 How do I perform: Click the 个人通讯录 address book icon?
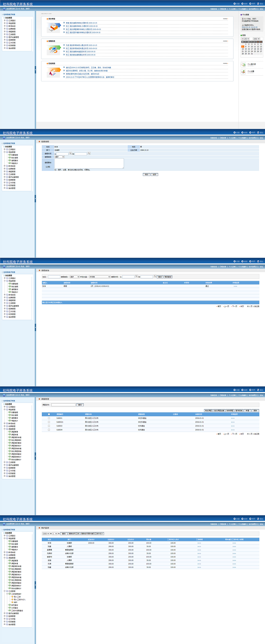[x=243, y=65]
